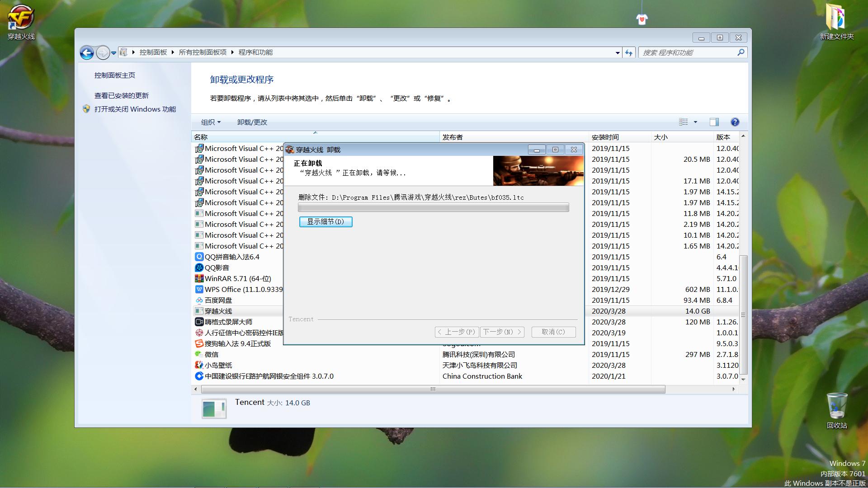This screenshot has height=488, width=868.
Task: Expand the arrow after 控制面板 breadcrumb
Action: point(173,52)
